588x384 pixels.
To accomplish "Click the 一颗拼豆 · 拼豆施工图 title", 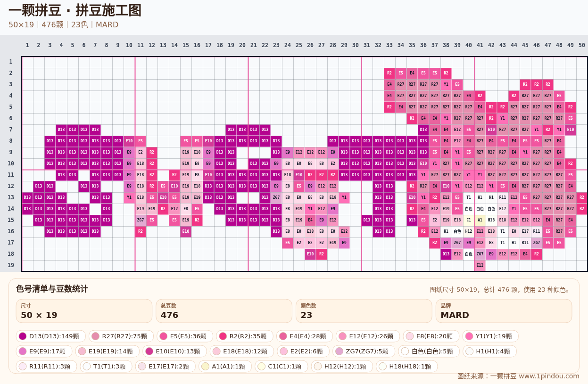I will tap(75, 10).
